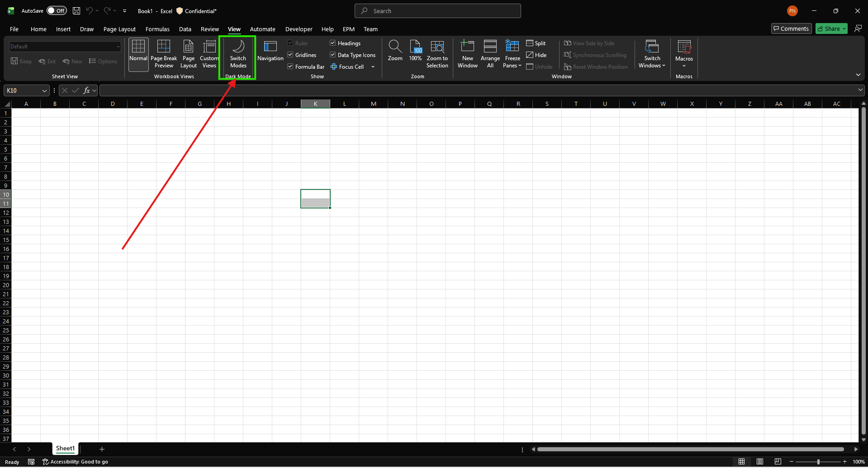Uncheck the Headings checkbox

pyautogui.click(x=333, y=43)
